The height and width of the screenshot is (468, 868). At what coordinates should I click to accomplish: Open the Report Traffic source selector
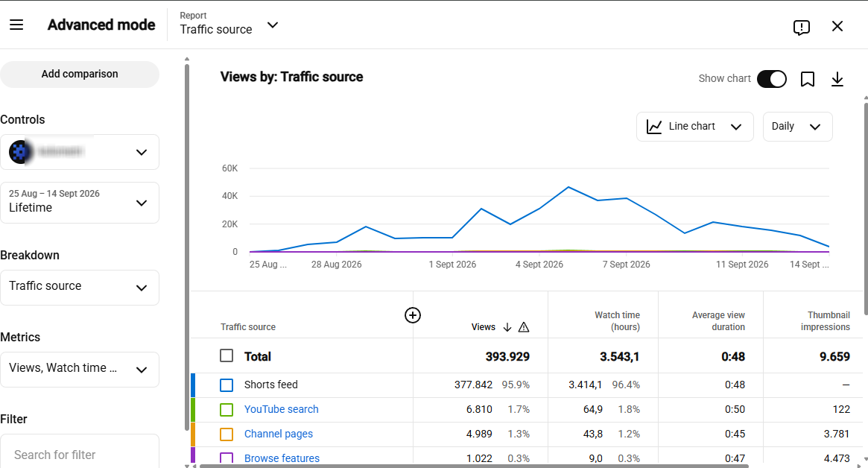point(229,25)
